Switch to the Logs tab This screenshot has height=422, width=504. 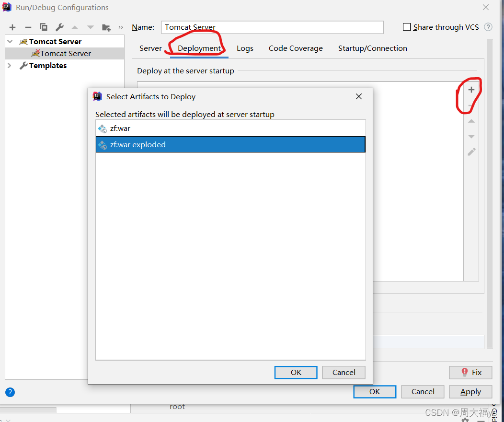tap(245, 48)
